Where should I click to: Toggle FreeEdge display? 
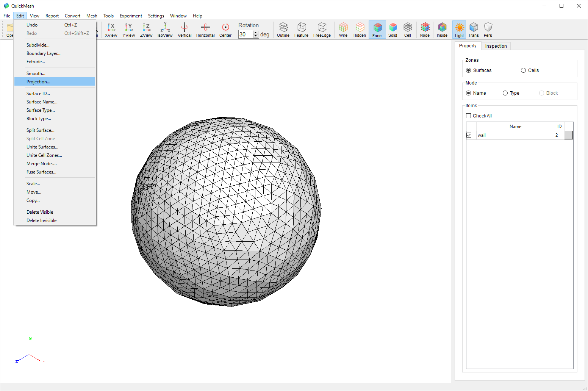pos(322,30)
